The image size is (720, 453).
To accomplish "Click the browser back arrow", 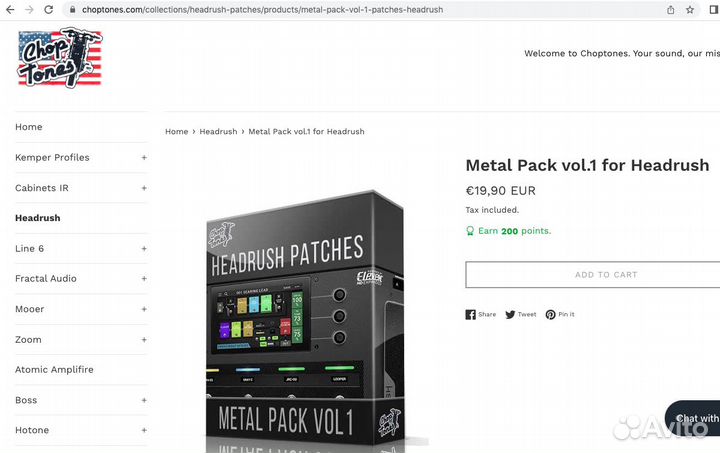I will (10, 10).
